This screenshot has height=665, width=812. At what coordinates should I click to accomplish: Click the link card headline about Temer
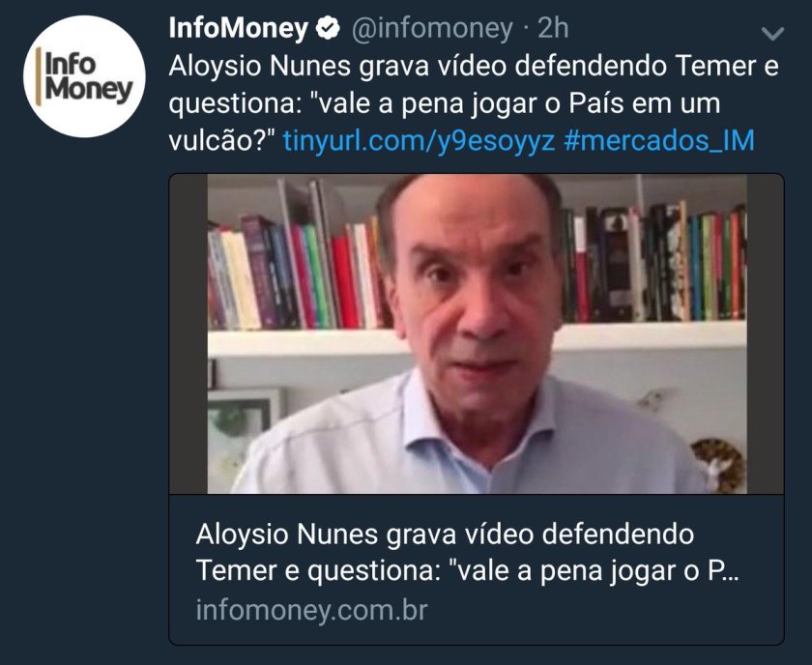[x=467, y=553]
